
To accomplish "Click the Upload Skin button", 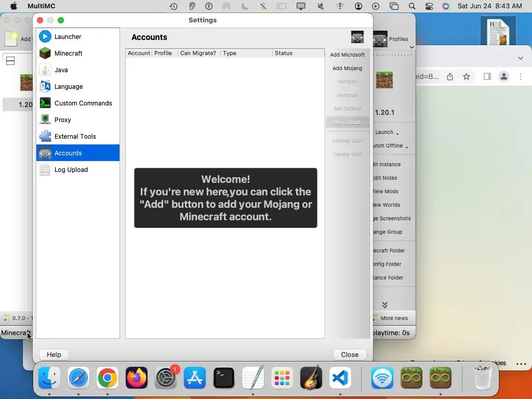I will (348, 141).
